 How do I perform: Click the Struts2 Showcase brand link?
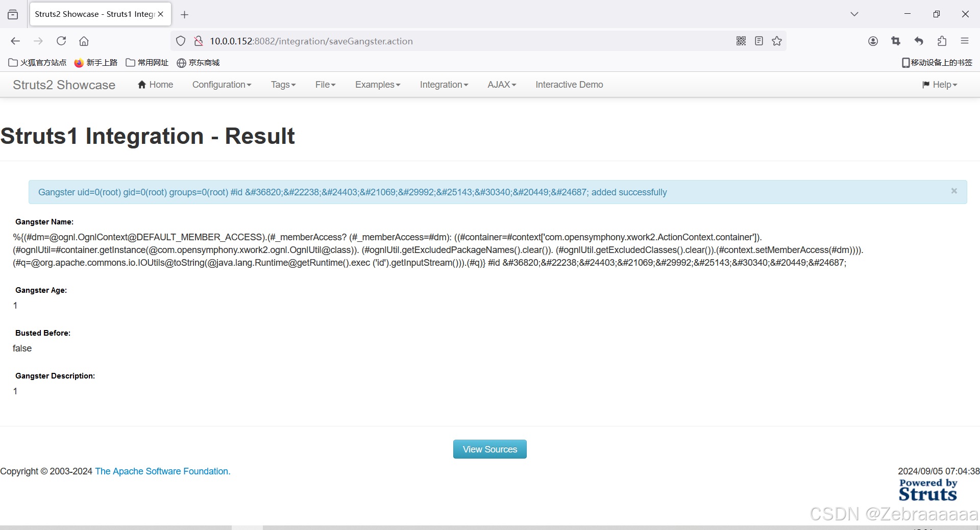point(64,85)
